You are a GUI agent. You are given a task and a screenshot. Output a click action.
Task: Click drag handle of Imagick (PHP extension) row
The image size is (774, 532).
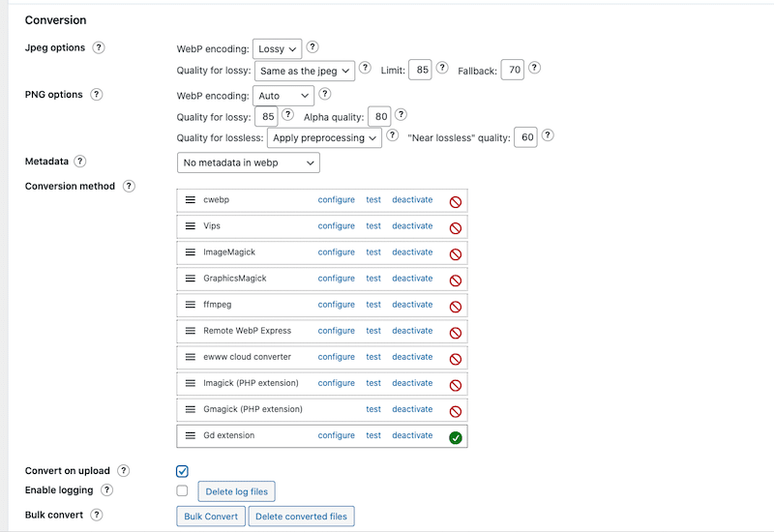(x=190, y=383)
